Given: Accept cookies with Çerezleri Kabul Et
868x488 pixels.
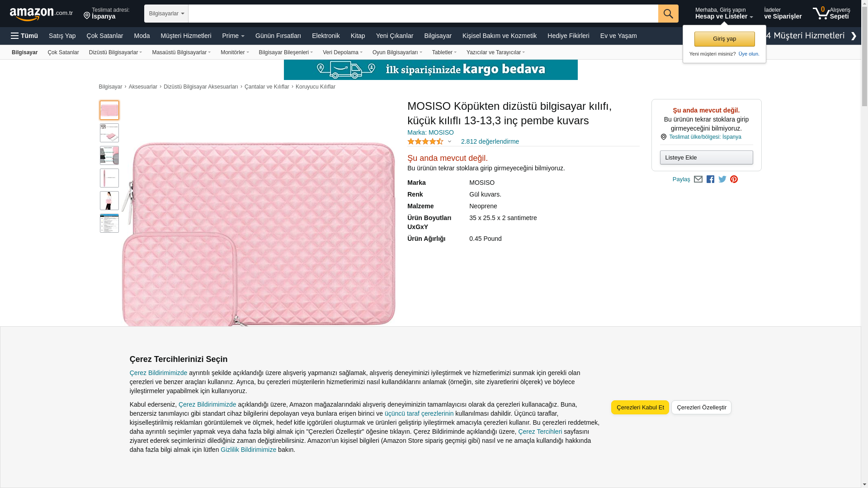Looking at the screenshot, I should tap(640, 407).
